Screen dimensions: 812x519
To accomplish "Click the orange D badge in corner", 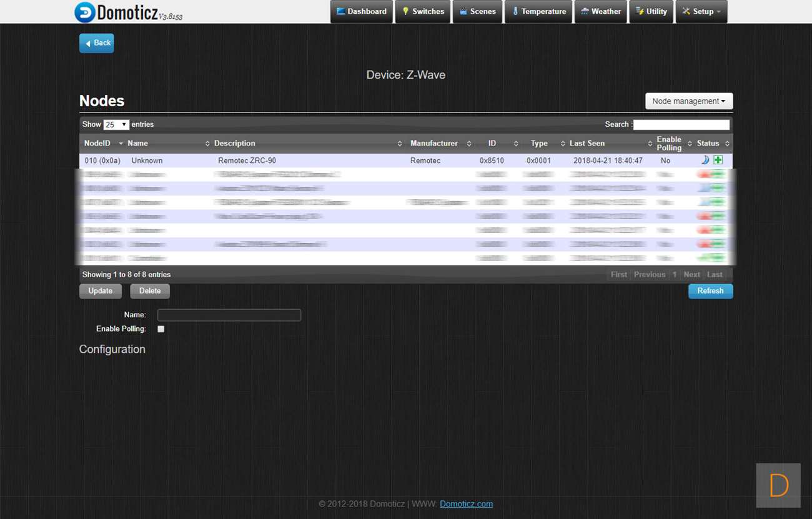I will (x=778, y=485).
